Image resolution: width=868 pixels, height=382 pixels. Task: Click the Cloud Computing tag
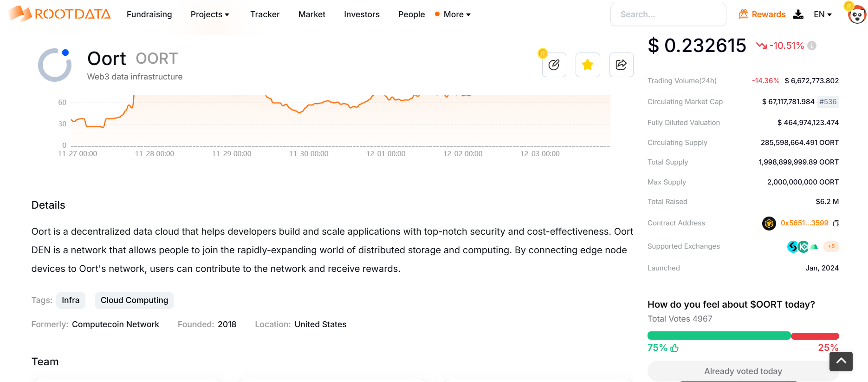tap(134, 300)
